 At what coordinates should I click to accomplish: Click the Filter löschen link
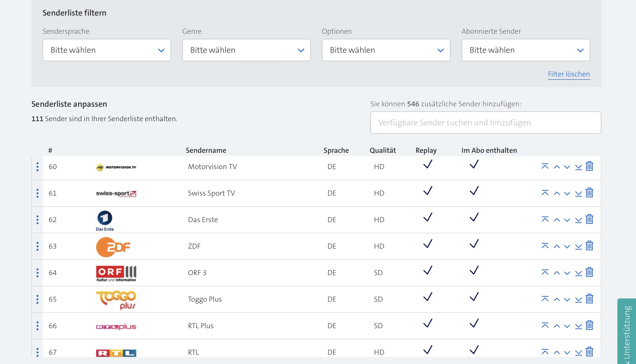pyautogui.click(x=568, y=74)
